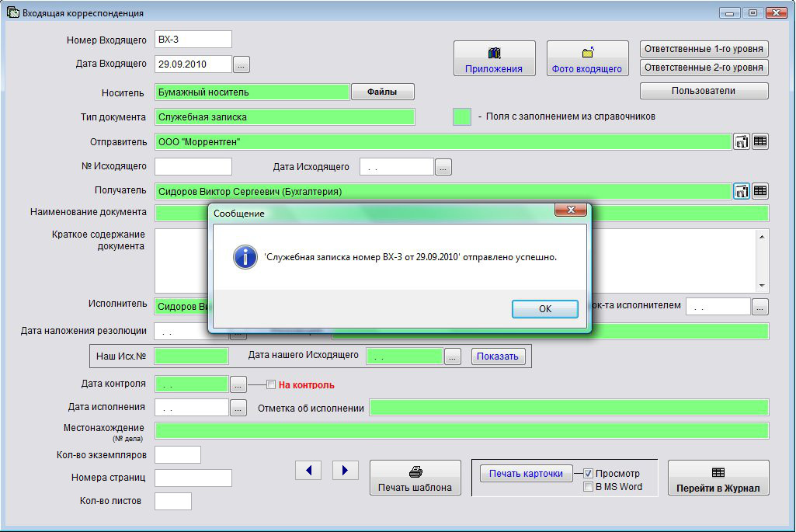Image resolution: width=796 pixels, height=532 pixels.
Task: Open date picker for Дата Входящего
Action: 242,64
